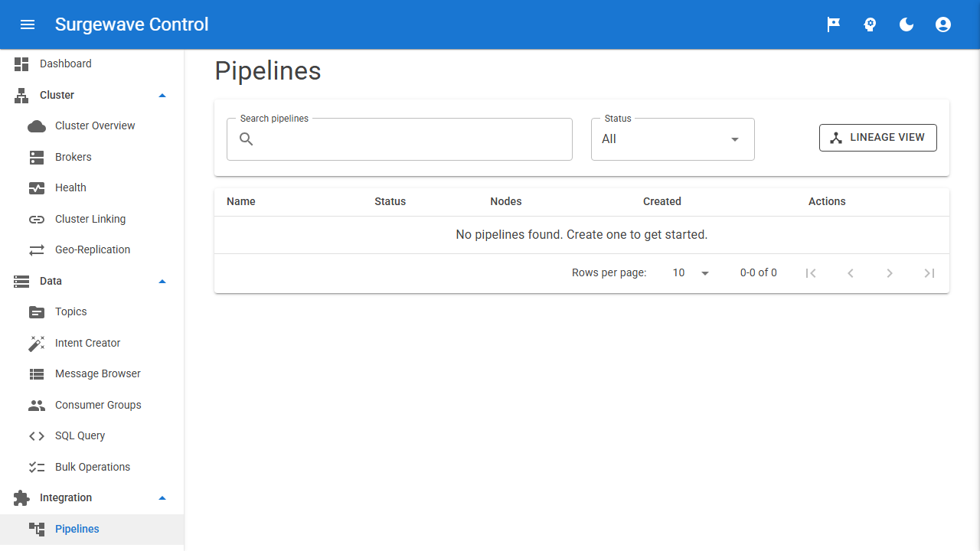Collapse the Integration section arrow

pyautogui.click(x=162, y=498)
